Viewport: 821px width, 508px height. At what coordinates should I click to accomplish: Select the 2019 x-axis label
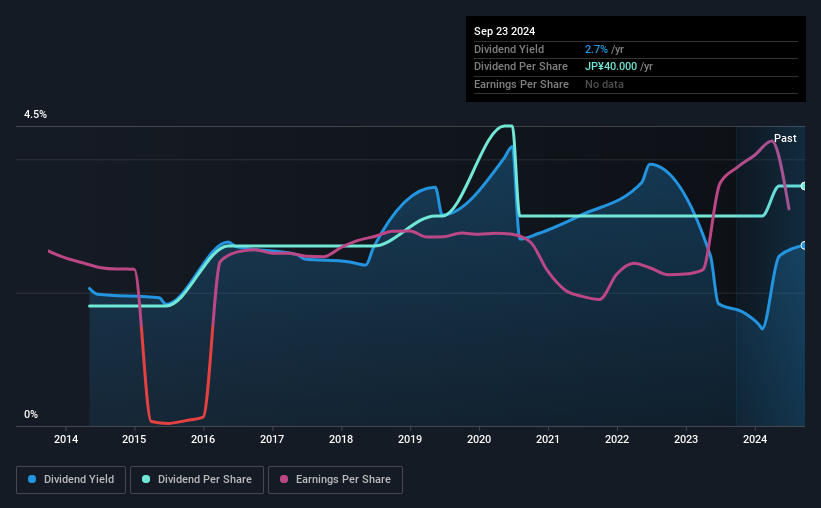point(410,439)
